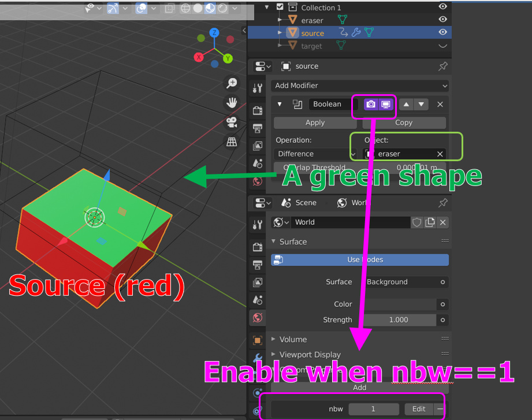This screenshot has height=420, width=532.
Task: Toggle camera view with the camera gizmo
Action: (232, 122)
